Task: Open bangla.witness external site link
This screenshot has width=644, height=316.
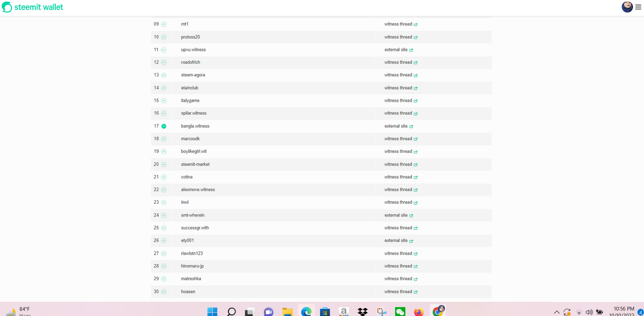Action: pos(399,126)
